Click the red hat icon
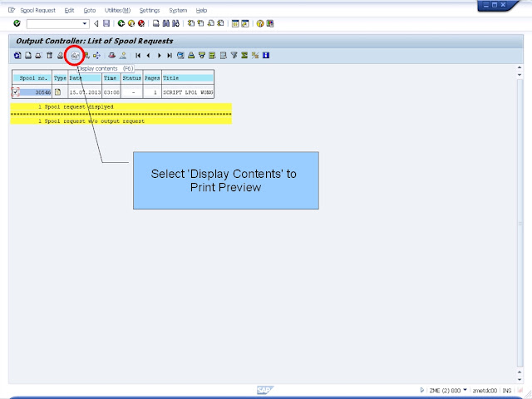Image resolution: width=532 pixels, height=399 pixels. pos(111,56)
